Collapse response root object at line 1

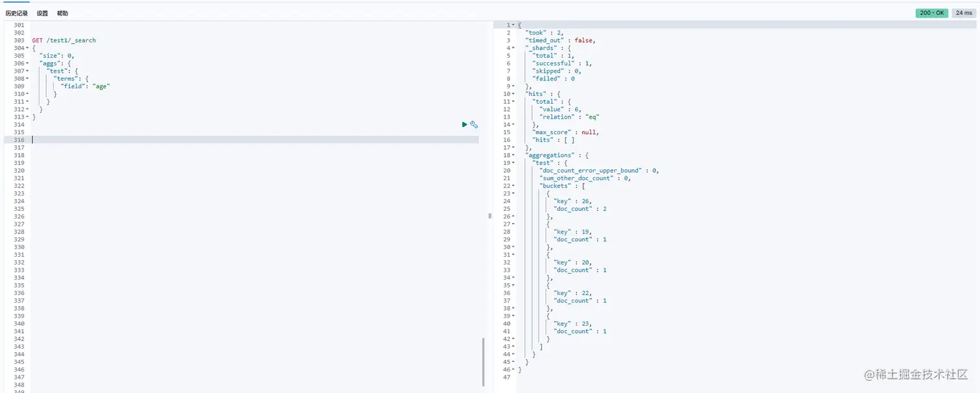click(513, 25)
